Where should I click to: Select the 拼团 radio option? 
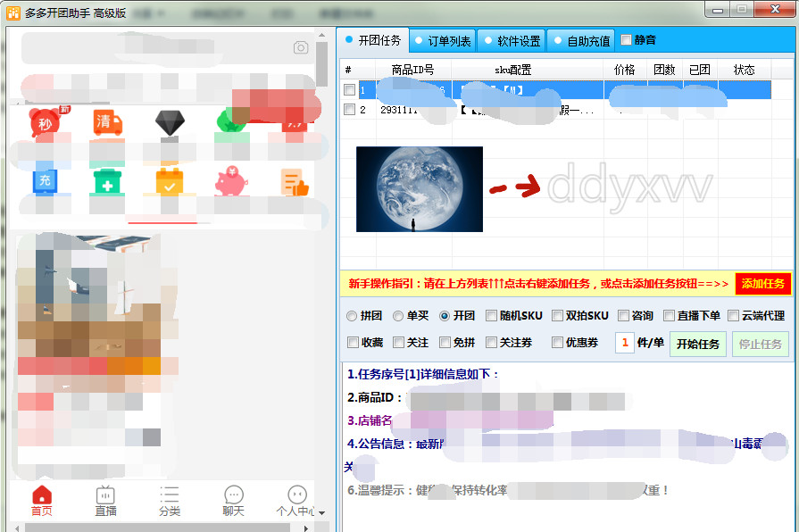tap(352, 316)
